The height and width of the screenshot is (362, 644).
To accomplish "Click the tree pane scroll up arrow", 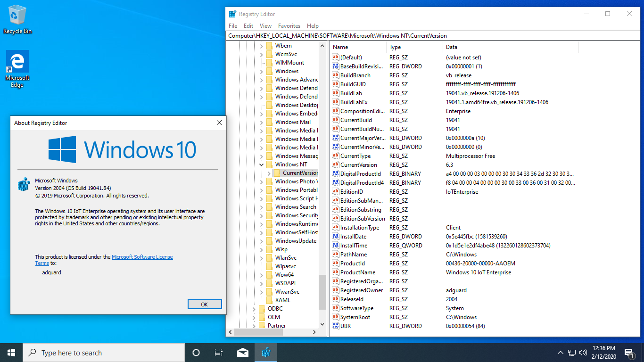I will pos(322,46).
